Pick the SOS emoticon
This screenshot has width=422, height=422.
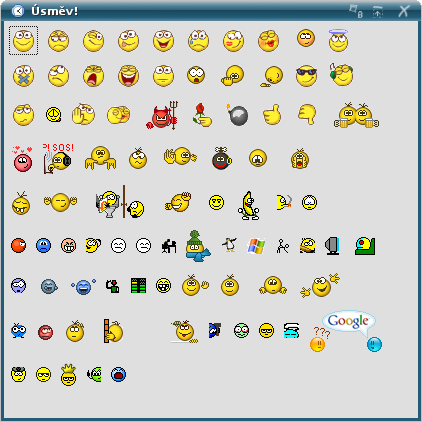tap(58, 158)
